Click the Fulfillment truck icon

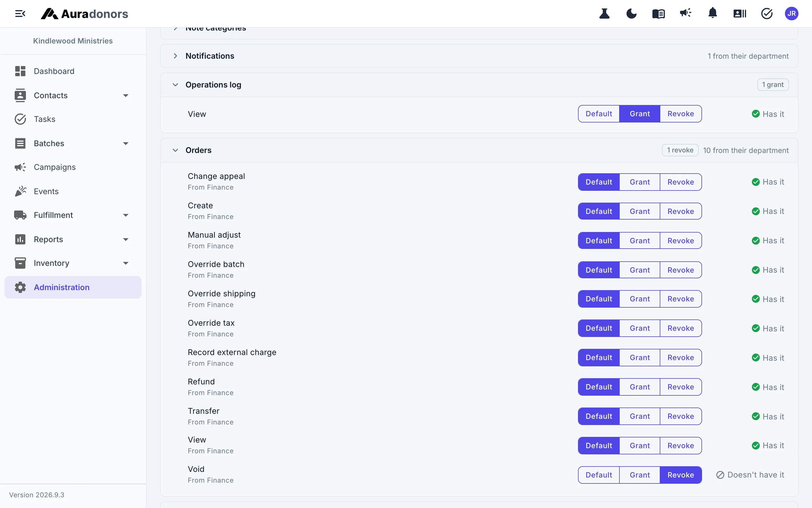[x=20, y=215]
